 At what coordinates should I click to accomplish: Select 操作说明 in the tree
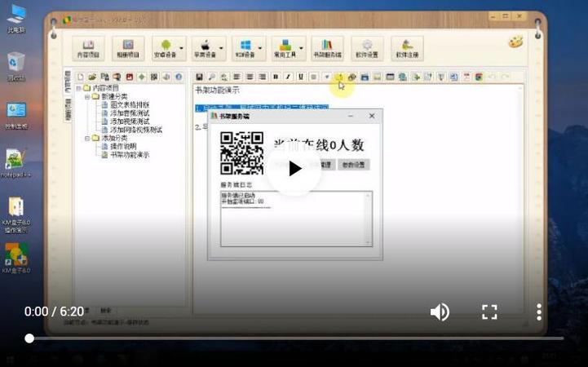(x=123, y=147)
